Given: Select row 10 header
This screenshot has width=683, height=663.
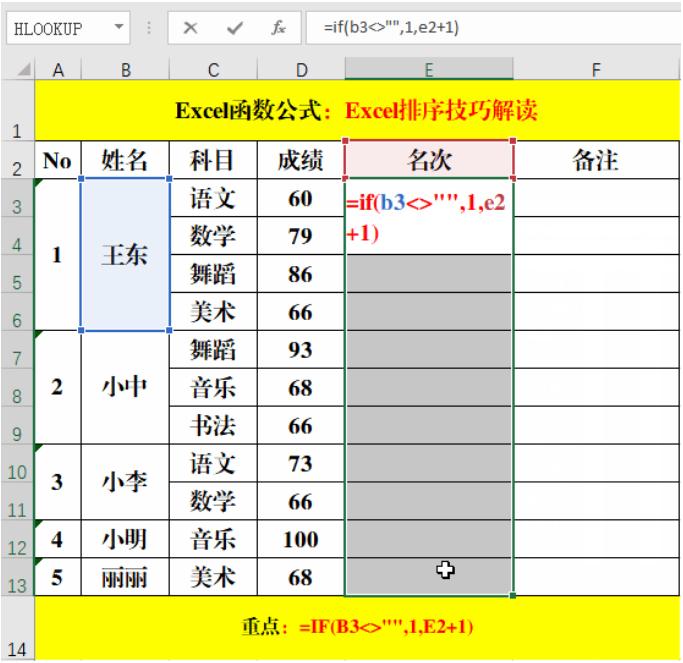Looking at the screenshot, I should point(17,463).
